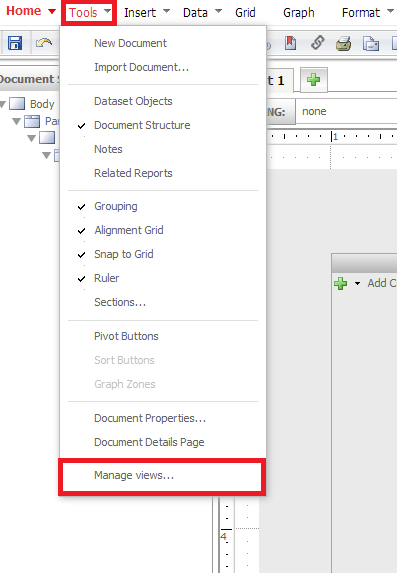Click the Save floppy disk icon

(x=15, y=43)
